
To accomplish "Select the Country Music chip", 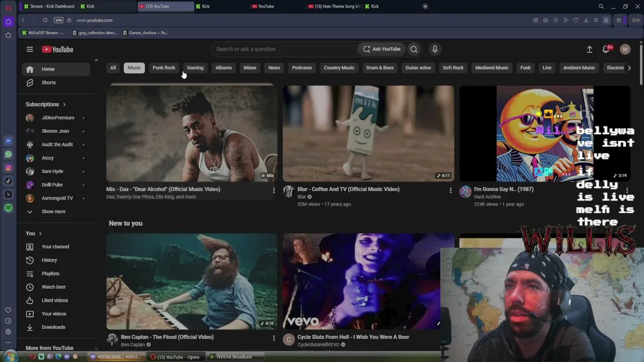I will click(339, 68).
